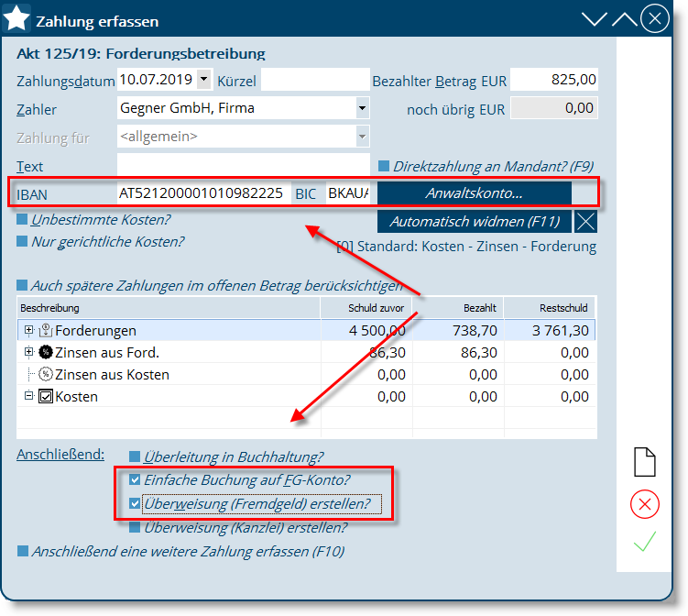Click the Schuld zuvor column header

tap(366, 308)
